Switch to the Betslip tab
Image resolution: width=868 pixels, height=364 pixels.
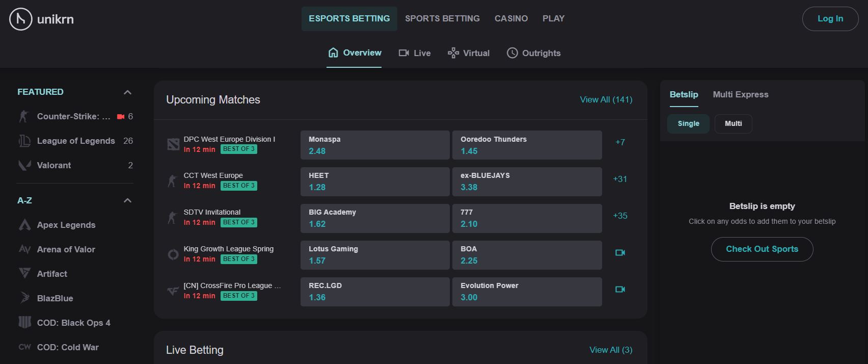pos(684,95)
